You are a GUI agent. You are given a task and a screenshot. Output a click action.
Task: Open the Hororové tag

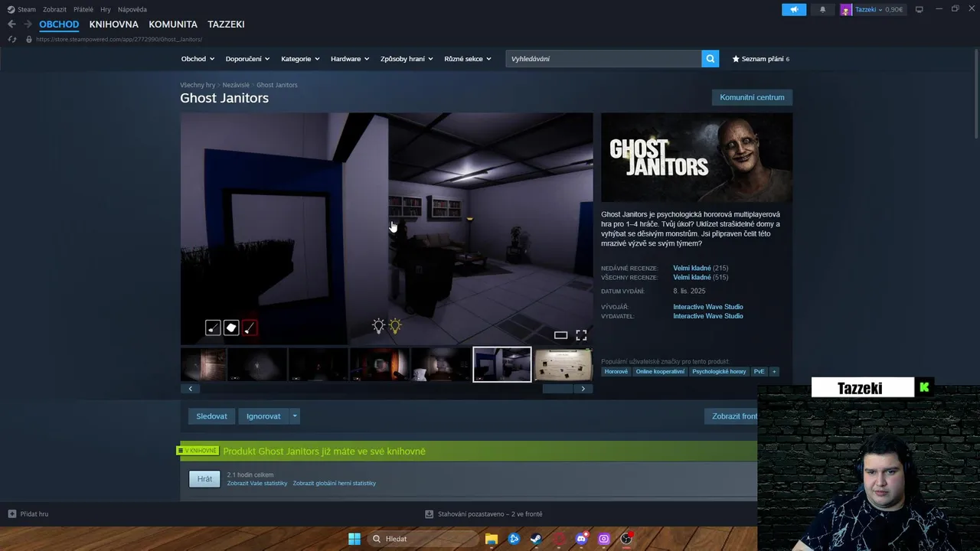(616, 371)
